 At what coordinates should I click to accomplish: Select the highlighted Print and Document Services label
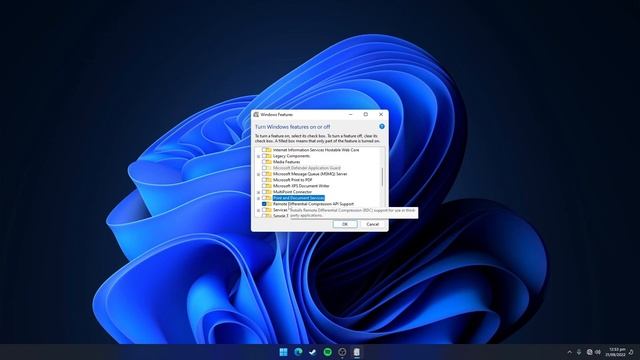299,198
